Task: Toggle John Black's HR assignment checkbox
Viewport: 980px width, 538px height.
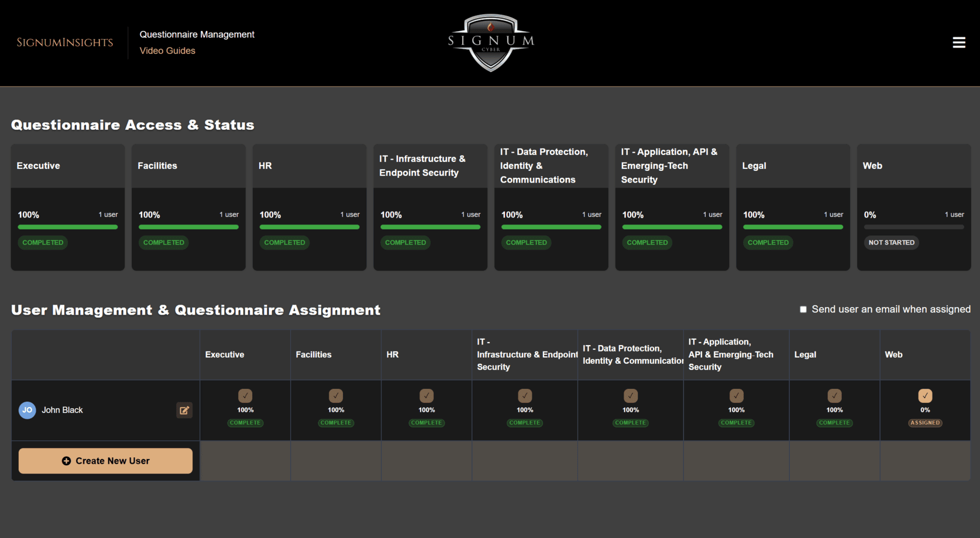Action: click(x=427, y=396)
